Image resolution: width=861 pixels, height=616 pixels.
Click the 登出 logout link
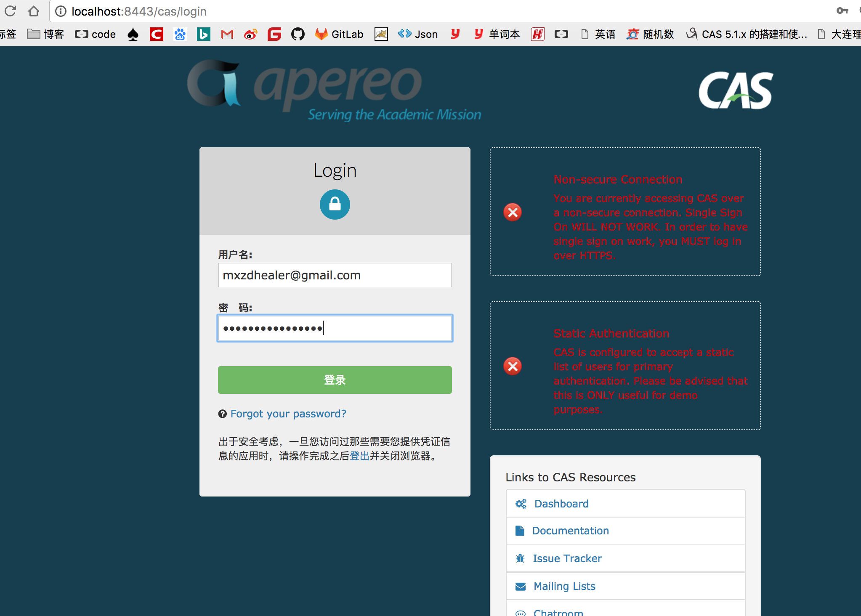pos(359,456)
